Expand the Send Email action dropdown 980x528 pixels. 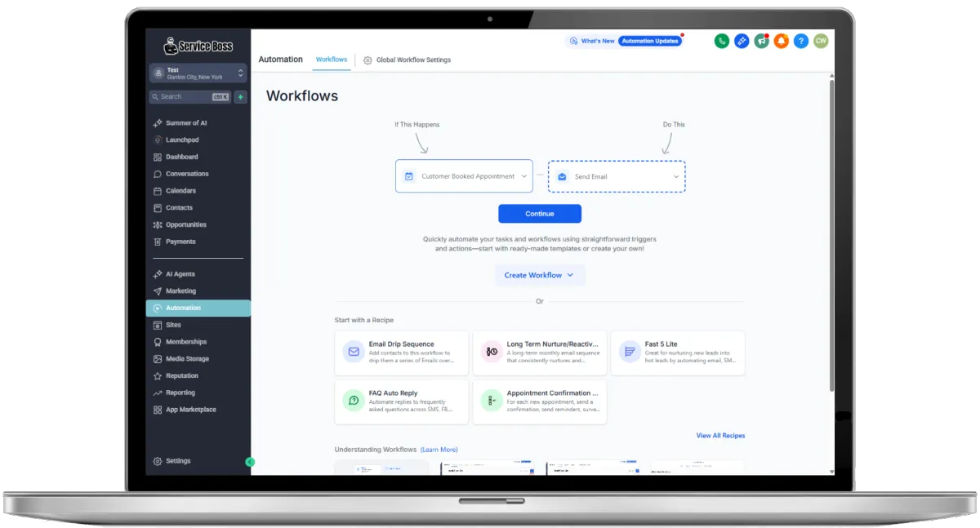click(617, 176)
